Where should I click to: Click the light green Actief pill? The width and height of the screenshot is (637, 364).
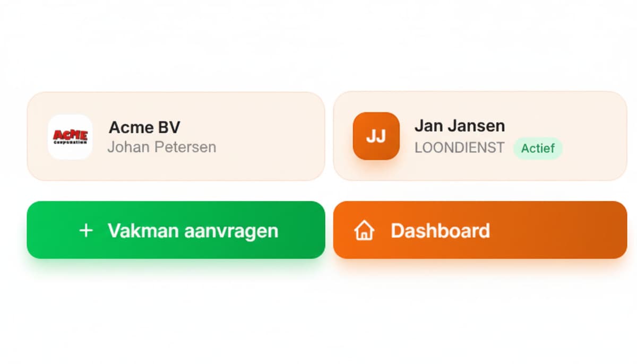point(538,149)
